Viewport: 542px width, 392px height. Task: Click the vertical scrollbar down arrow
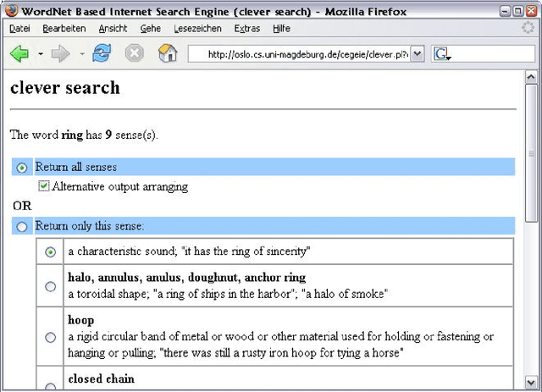tap(532, 385)
